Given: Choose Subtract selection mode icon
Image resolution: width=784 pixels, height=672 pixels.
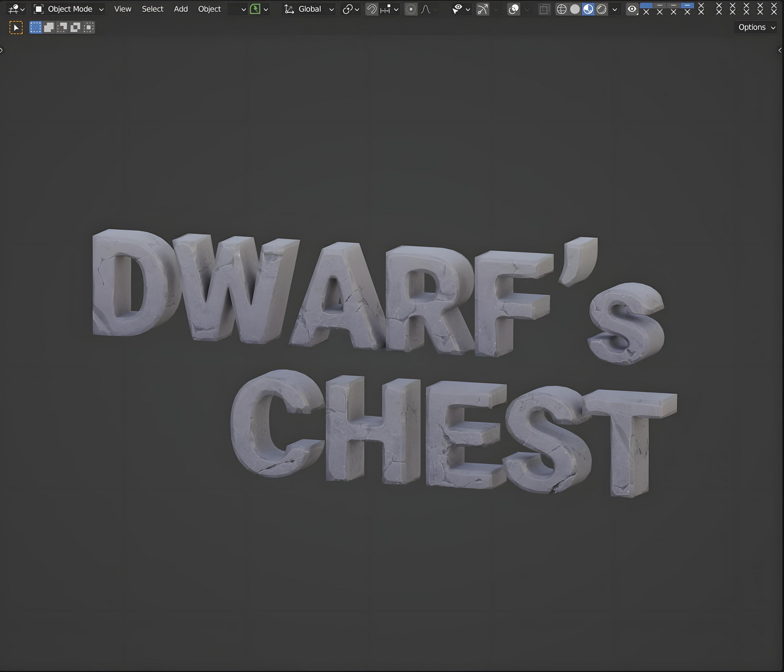Looking at the screenshot, I should pos(62,27).
